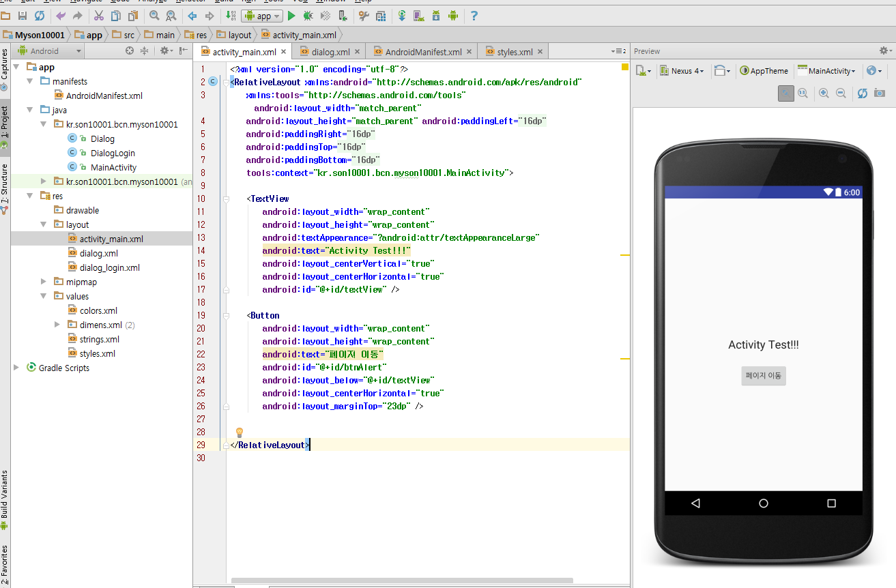896x588 pixels.
Task: Sync project with Gradle files icon
Action: 403,16
